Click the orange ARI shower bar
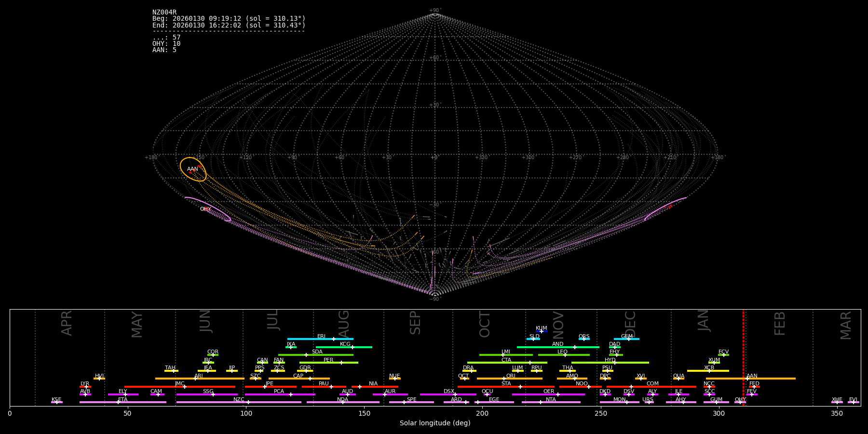The image size is (868, 434). [x=200, y=379]
